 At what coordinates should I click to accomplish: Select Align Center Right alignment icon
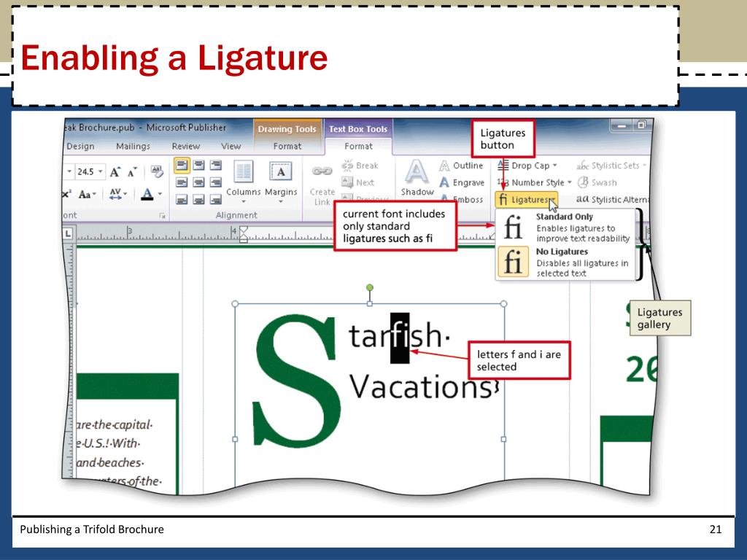point(216,182)
